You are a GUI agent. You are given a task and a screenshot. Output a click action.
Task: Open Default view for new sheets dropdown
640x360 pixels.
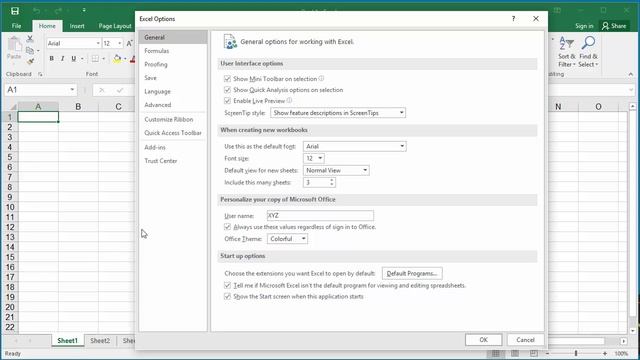click(x=336, y=170)
